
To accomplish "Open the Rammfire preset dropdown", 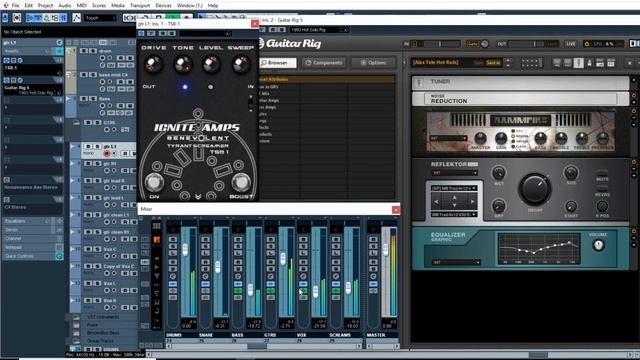I will click(448, 138).
